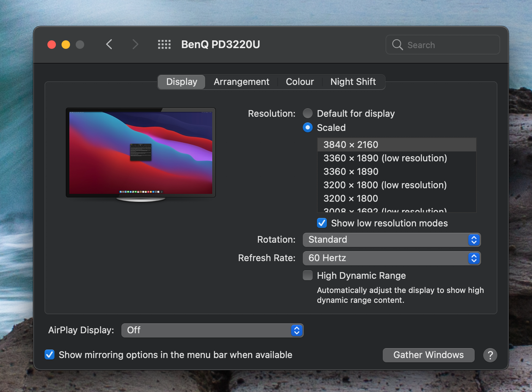Minimize the window with the yellow button
This screenshot has height=392, width=532.
point(66,45)
